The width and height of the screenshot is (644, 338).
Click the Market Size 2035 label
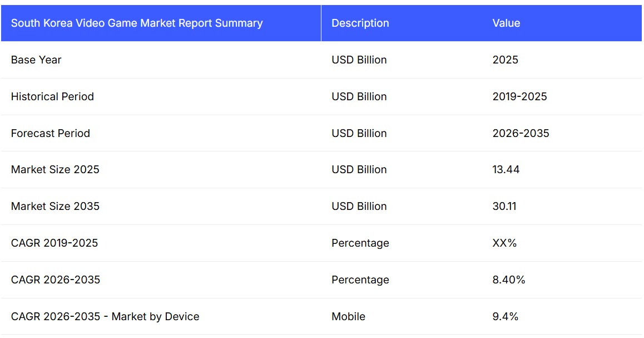(x=55, y=207)
